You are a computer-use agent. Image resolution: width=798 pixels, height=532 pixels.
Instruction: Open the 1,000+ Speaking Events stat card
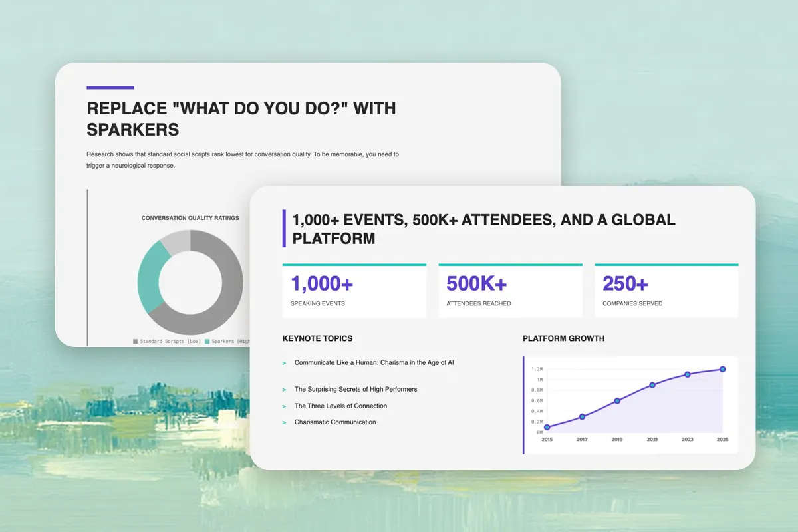click(354, 291)
